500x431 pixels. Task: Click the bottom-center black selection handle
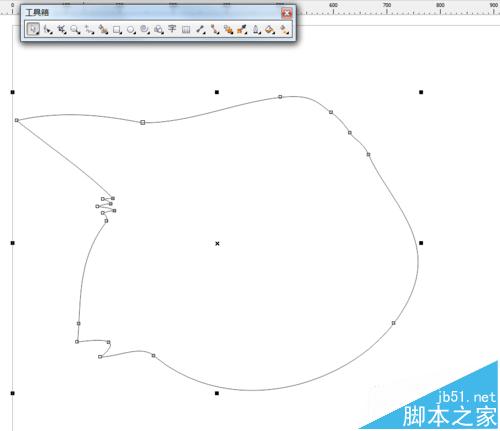(x=217, y=393)
